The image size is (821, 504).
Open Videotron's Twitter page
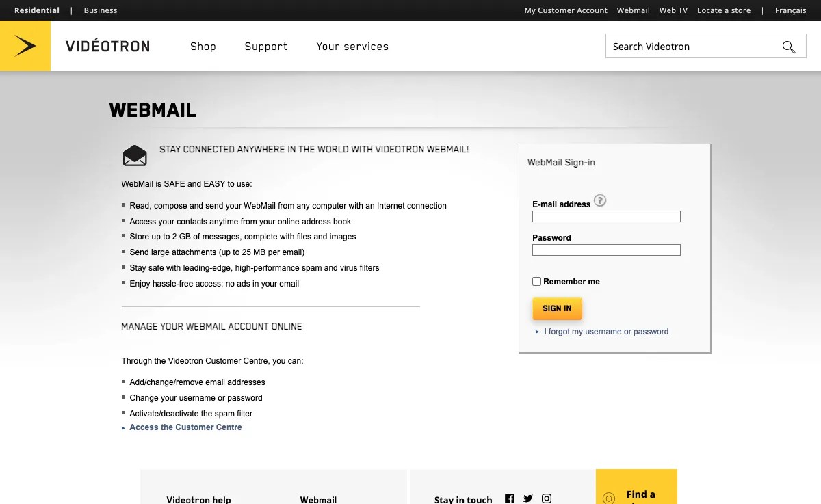[527, 499]
